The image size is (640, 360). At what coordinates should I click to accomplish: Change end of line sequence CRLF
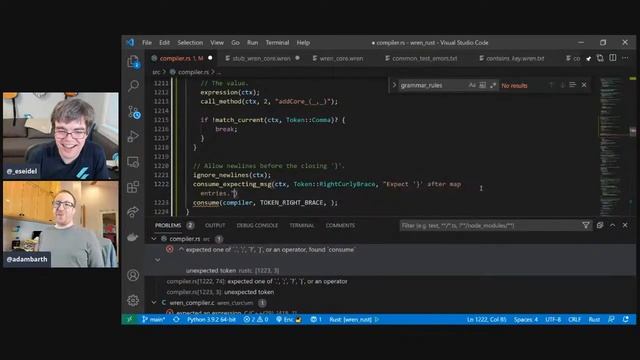574,320
